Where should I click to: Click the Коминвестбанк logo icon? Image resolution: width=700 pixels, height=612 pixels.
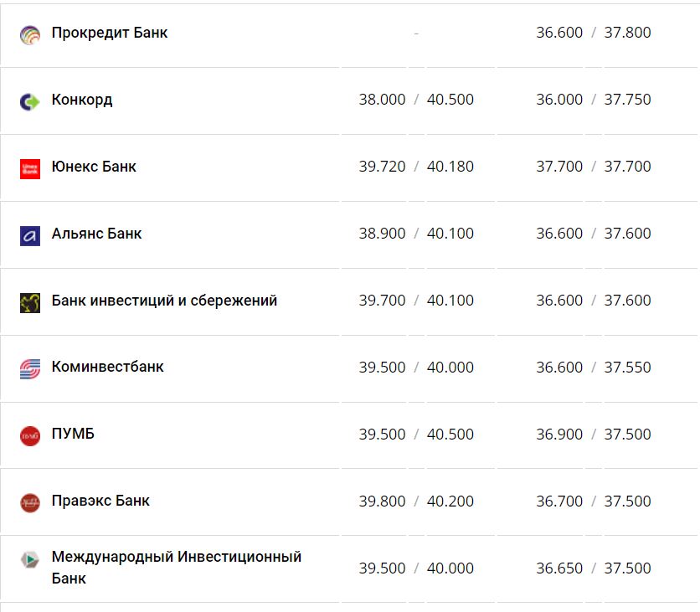pyautogui.click(x=30, y=368)
